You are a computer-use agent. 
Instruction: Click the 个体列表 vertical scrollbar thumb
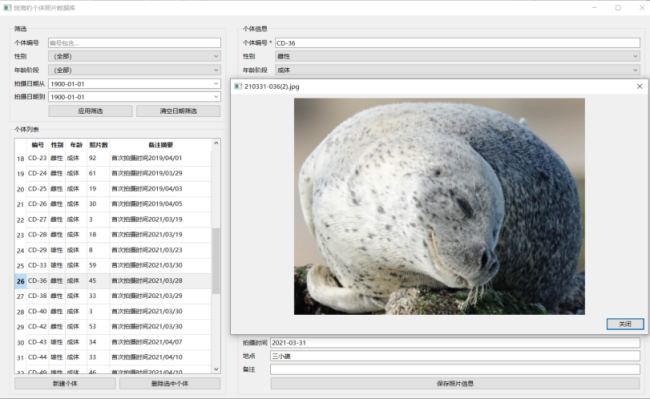point(216,261)
